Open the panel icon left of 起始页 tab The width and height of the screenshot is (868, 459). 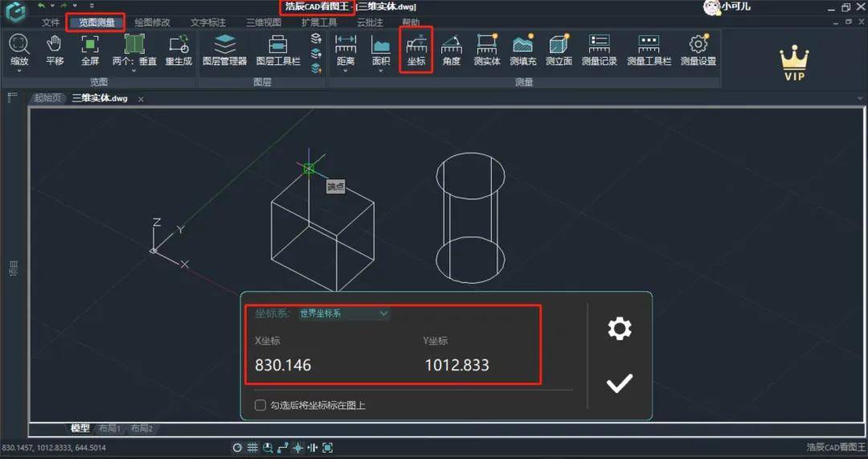[x=12, y=98]
